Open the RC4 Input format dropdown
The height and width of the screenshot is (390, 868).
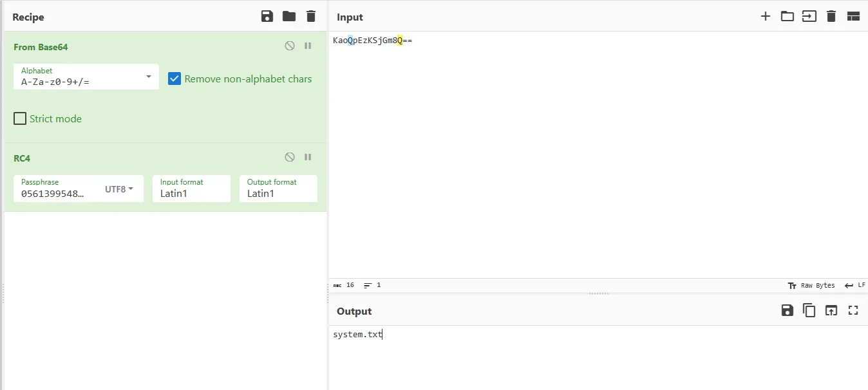191,189
